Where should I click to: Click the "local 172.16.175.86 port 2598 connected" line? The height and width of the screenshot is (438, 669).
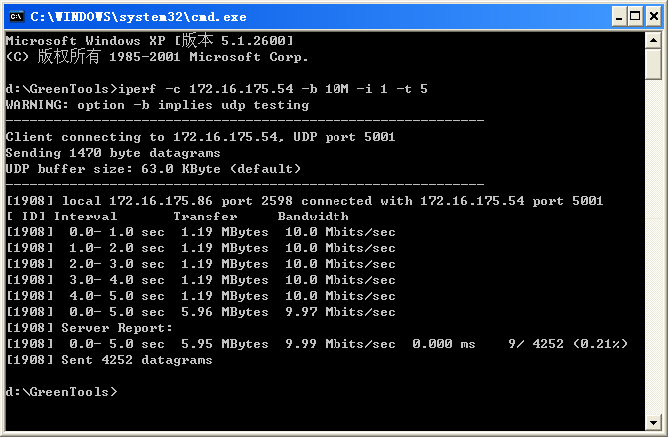[x=305, y=201]
